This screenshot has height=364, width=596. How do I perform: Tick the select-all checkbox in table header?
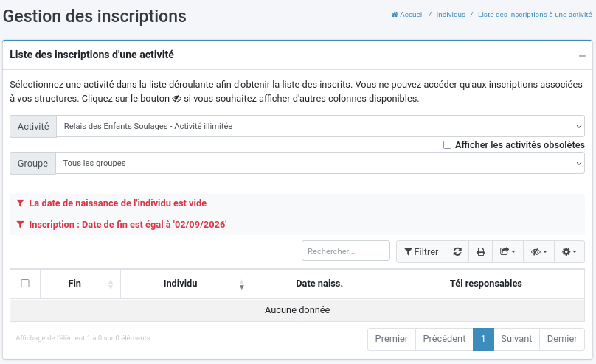pos(25,283)
